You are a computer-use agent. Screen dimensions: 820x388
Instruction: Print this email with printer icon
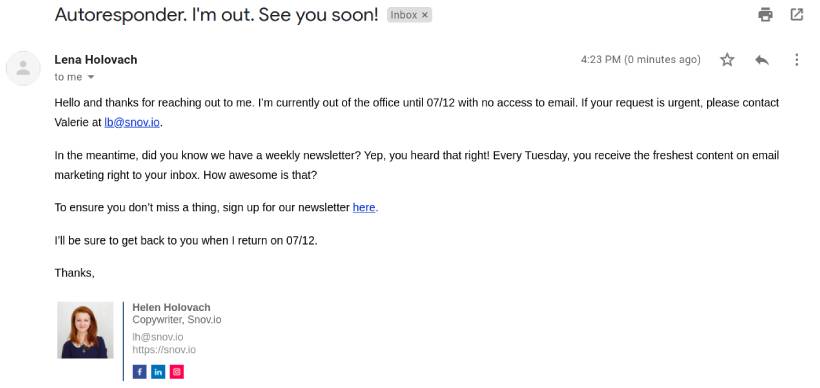(765, 15)
